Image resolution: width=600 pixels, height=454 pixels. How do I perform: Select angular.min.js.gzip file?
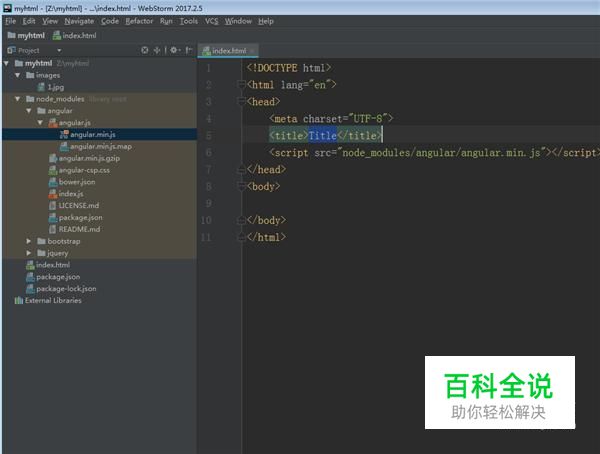point(85,158)
